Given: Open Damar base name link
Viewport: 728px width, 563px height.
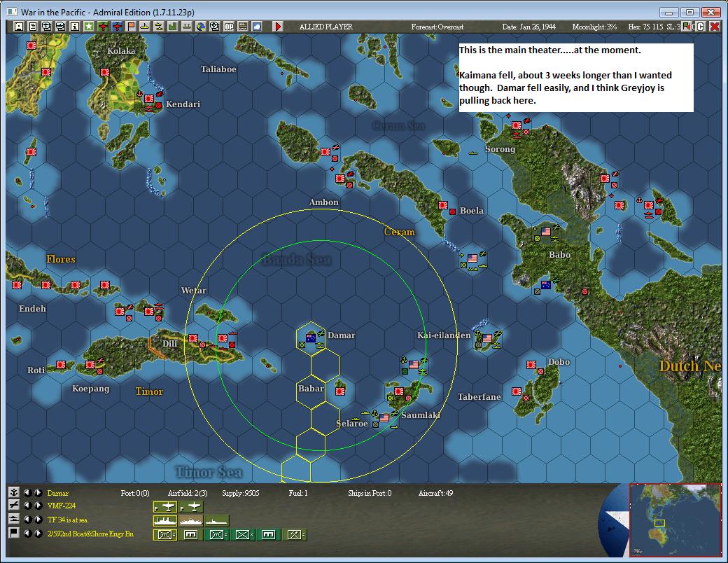Looking at the screenshot, I should pos(57,493).
